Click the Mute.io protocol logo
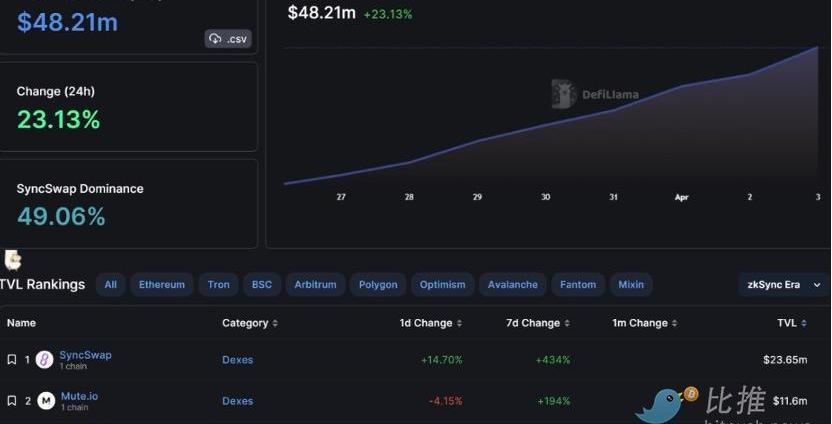Viewport: 832px width, 424px height. coord(46,401)
